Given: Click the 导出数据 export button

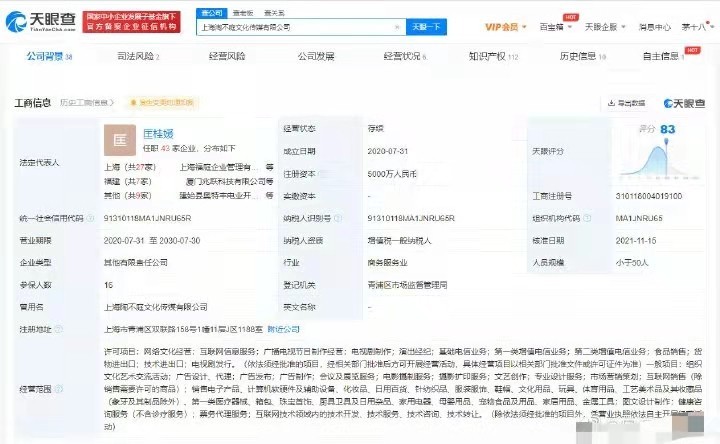Looking at the screenshot, I should (626, 103).
